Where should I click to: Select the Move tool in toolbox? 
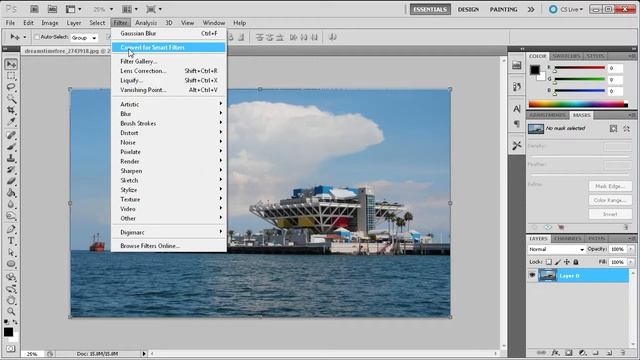[x=11, y=64]
